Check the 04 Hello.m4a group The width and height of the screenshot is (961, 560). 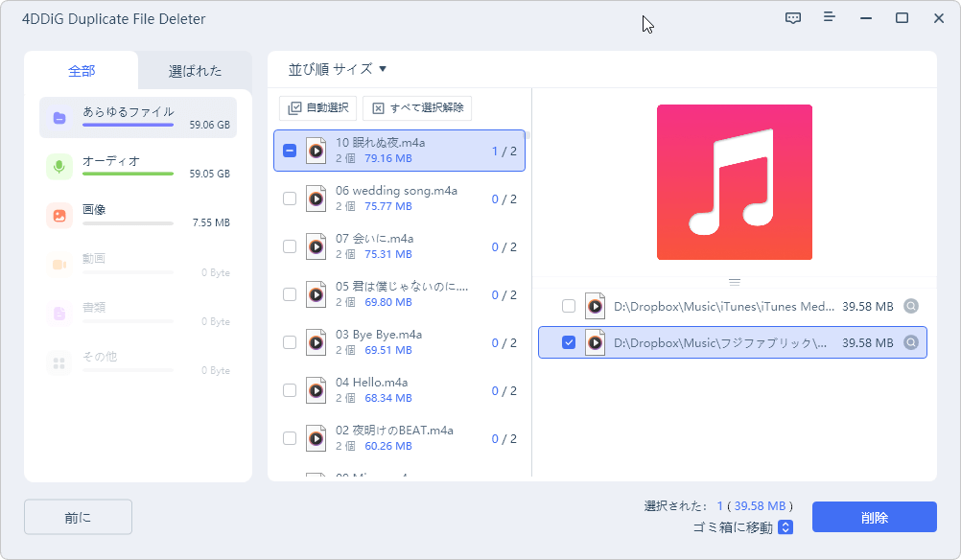290,390
